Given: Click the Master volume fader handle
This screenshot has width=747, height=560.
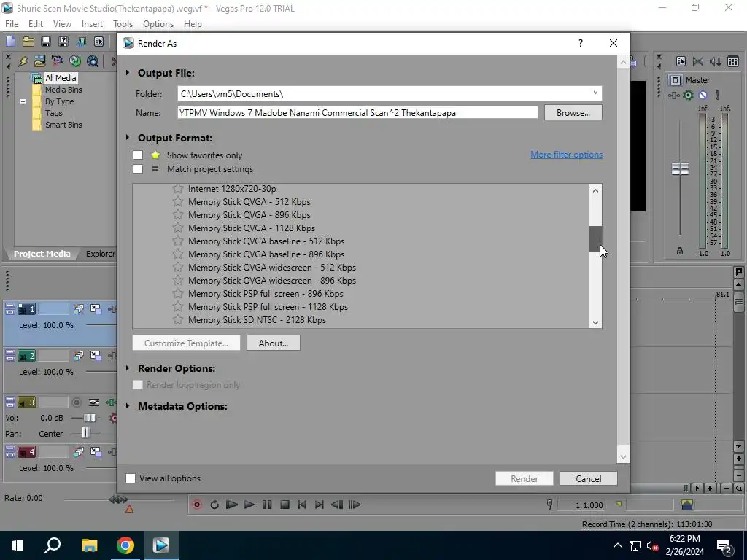Looking at the screenshot, I should 680,168.
